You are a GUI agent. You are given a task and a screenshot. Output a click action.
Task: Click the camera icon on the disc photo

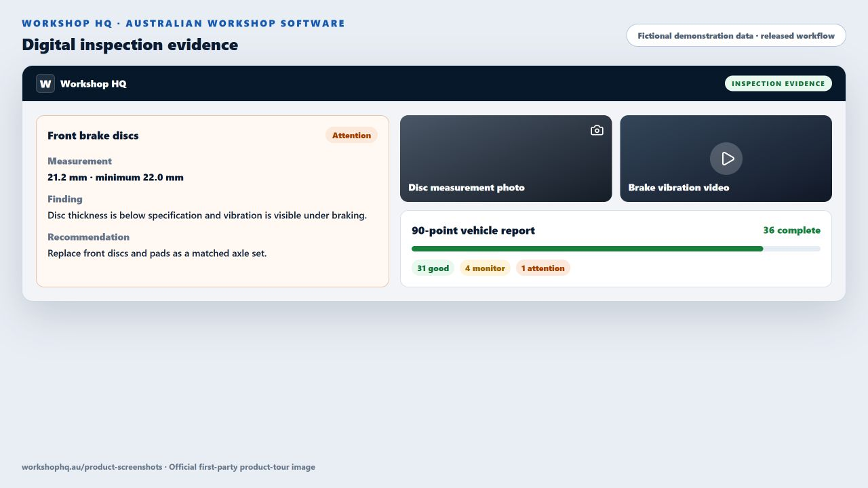[597, 130]
